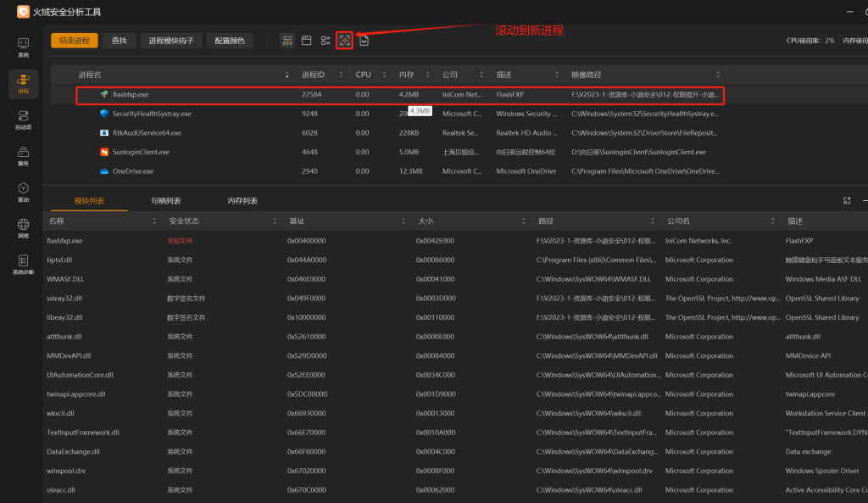Select the winspool.drv module row

tap(455, 471)
